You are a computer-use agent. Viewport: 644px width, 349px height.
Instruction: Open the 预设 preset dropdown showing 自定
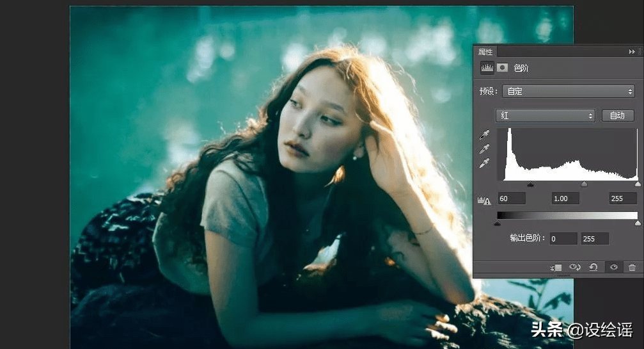(x=569, y=92)
